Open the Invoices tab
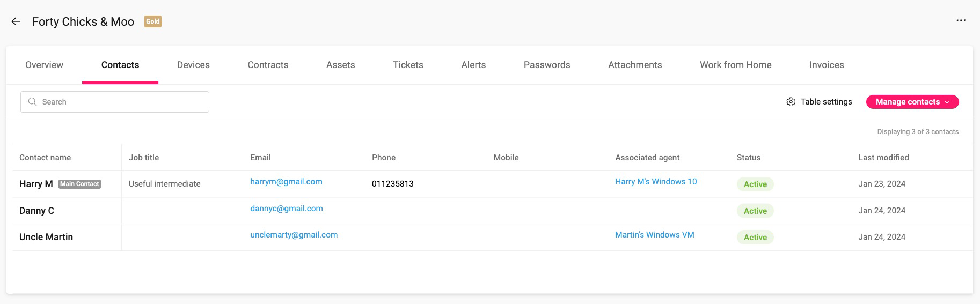The height and width of the screenshot is (304, 980). [x=827, y=65]
